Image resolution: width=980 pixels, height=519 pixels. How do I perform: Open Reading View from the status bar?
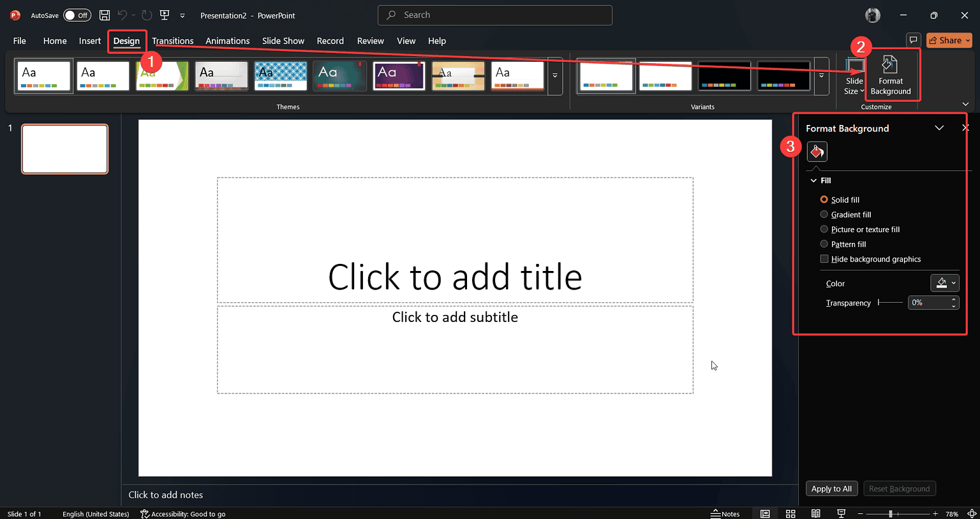816,513
